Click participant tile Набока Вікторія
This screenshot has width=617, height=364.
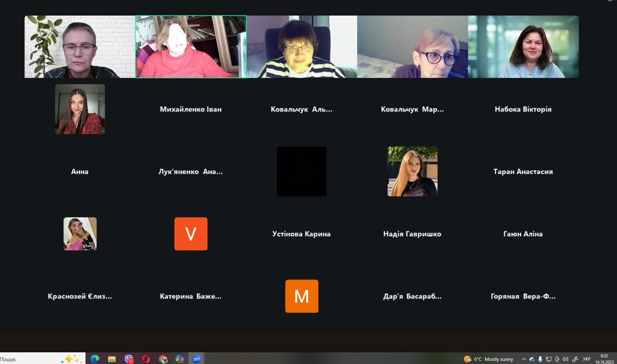pos(523,109)
